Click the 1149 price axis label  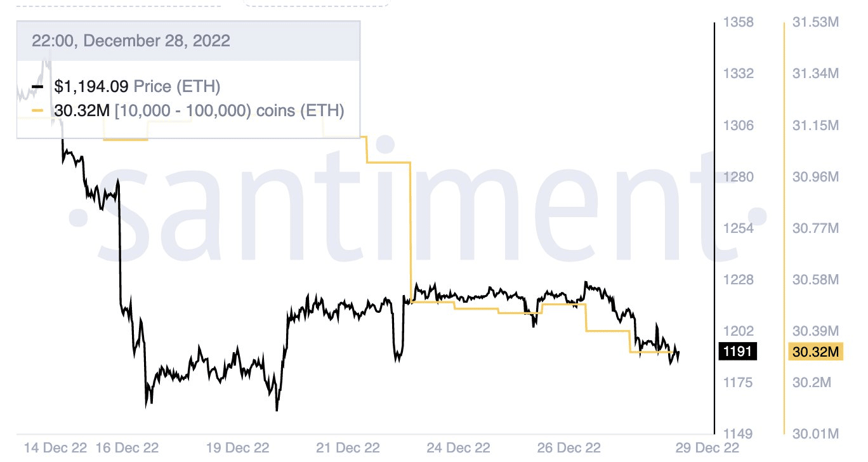[x=739, y=434]
